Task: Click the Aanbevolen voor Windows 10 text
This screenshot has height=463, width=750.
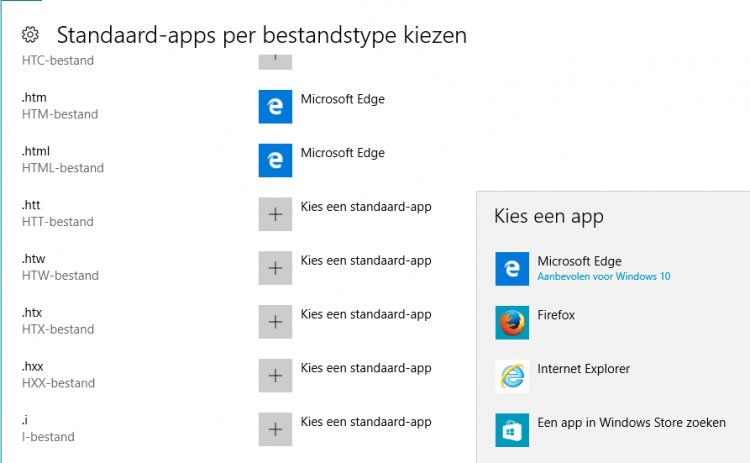Action: tap(603, 276)
